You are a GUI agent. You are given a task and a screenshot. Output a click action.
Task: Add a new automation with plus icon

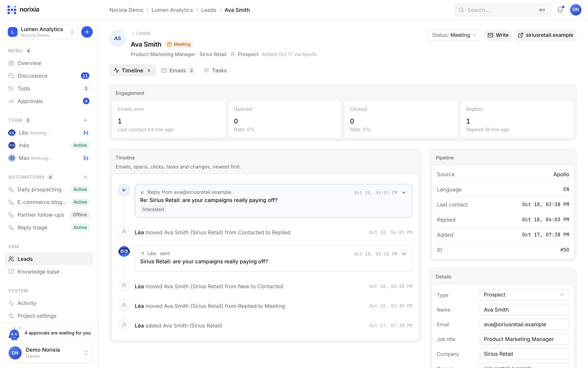click(85, 177)
